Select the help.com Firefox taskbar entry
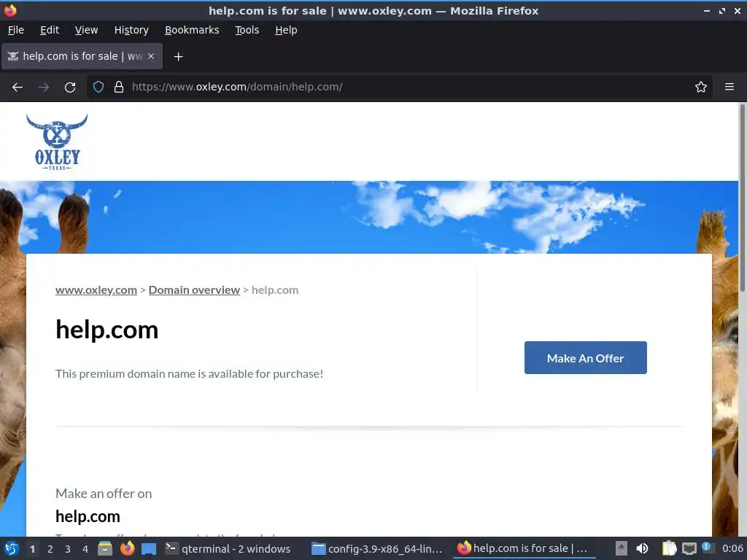 (524, 548)
